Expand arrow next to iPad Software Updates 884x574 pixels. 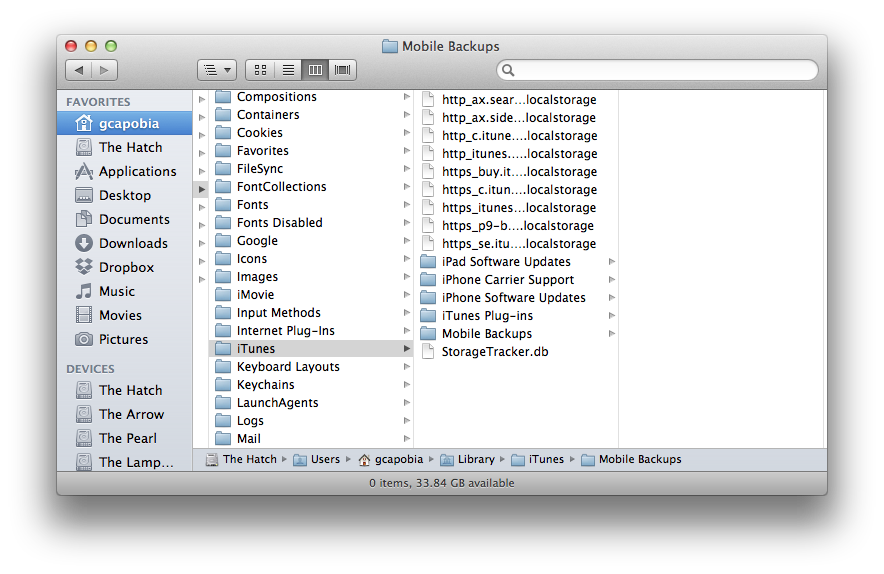click(612, 262)
